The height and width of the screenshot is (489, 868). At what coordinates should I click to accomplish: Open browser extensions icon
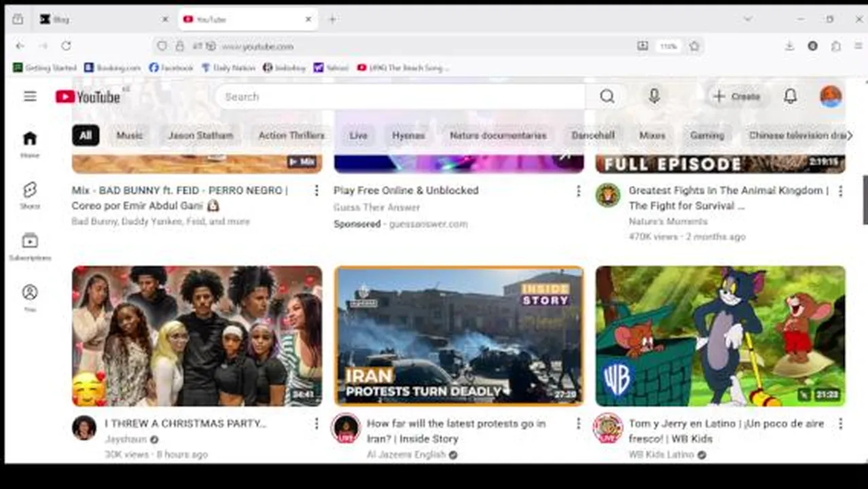point(835,46)
